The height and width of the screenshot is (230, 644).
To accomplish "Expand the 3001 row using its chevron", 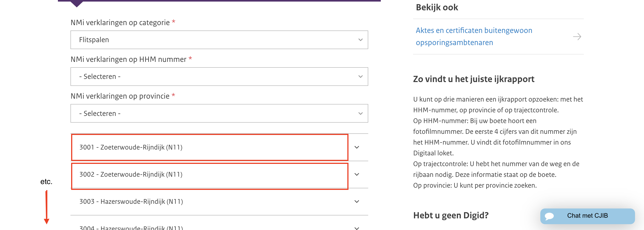I will pyautogui.click(x=357, y=147).
